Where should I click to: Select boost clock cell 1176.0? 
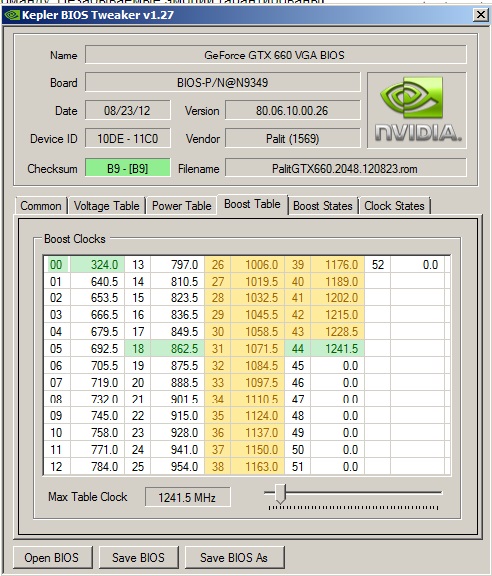pyautogui.click(x=338, y=264)
